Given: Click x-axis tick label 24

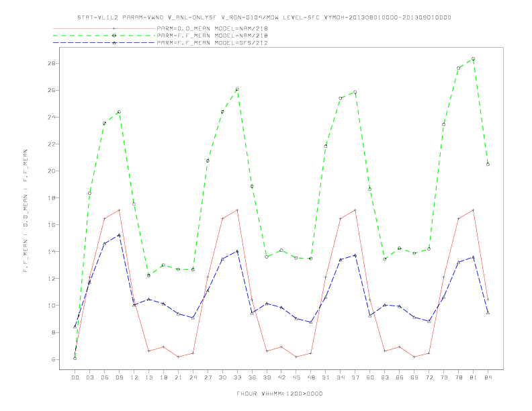Looking at the screenshot, I should point(193,377).
